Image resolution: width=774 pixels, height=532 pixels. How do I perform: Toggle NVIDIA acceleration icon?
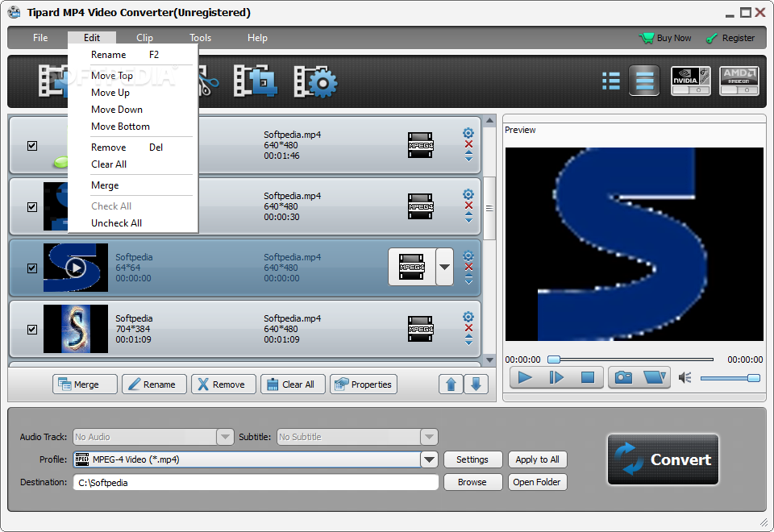(691, 81)
